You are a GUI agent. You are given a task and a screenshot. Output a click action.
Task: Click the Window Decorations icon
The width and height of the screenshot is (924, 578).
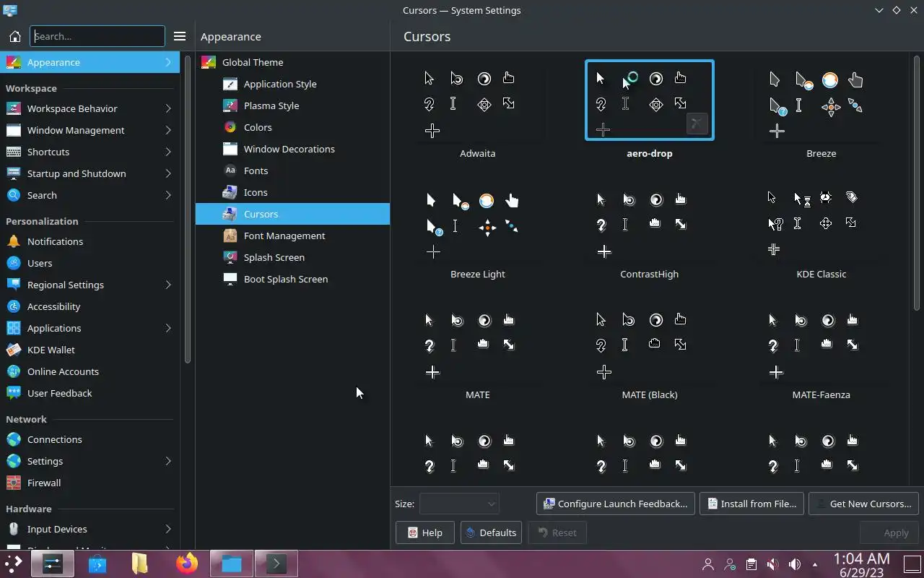click(230, 149)
